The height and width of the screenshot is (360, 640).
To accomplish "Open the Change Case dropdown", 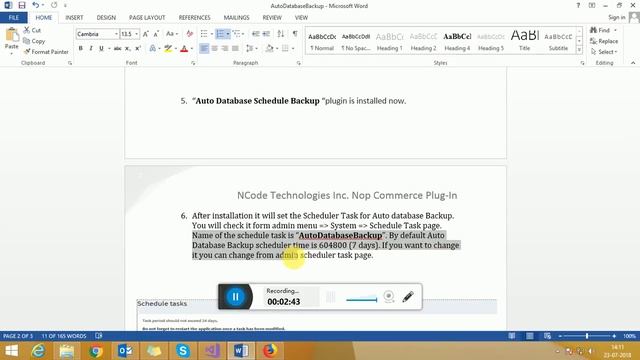I will click(172, 34).
